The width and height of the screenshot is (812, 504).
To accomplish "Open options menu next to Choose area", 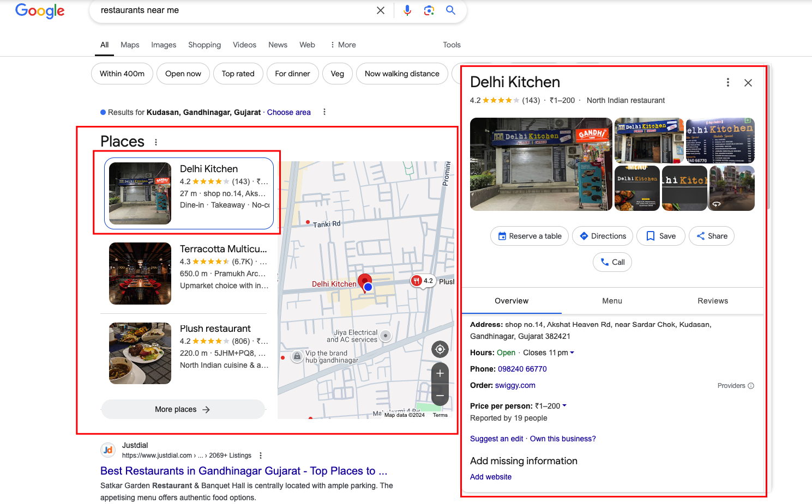I will (x=324, y=112).
